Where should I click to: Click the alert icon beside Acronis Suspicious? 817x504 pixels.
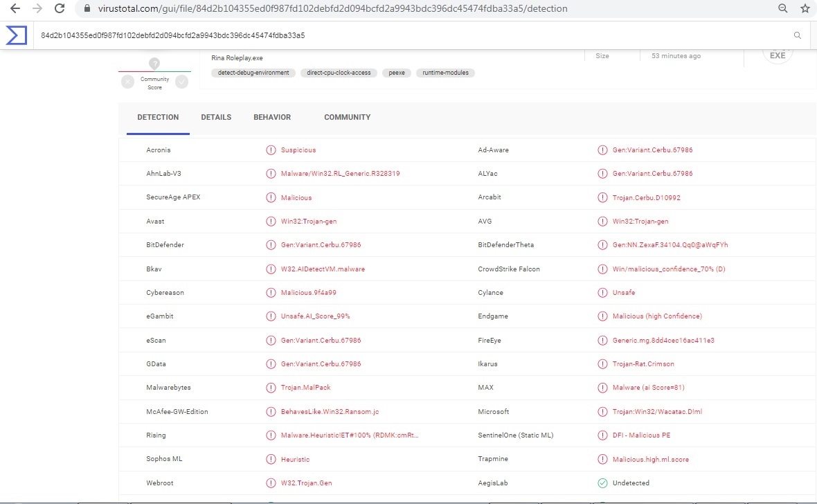(271, 150)
